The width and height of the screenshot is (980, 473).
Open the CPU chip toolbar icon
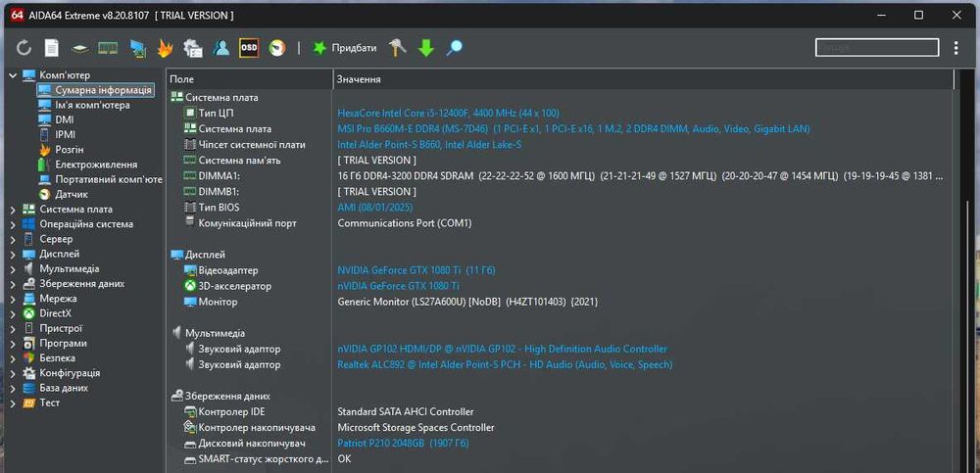[79, 48]
